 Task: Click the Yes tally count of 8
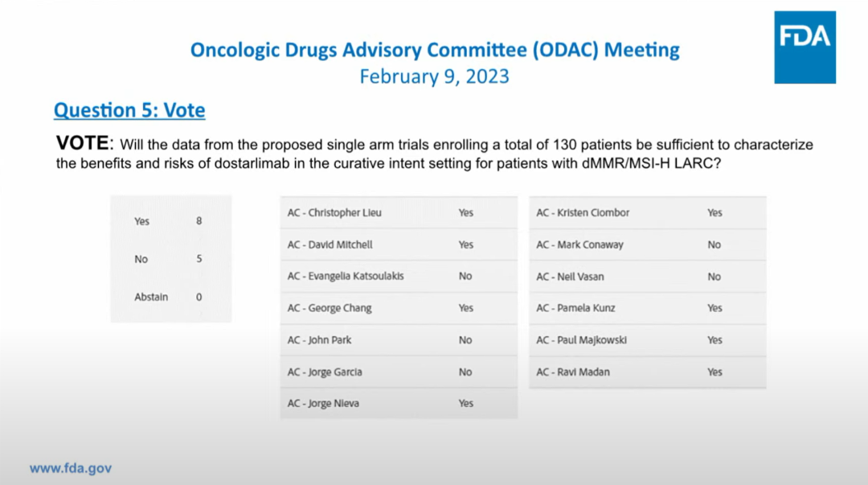[199, 220]
